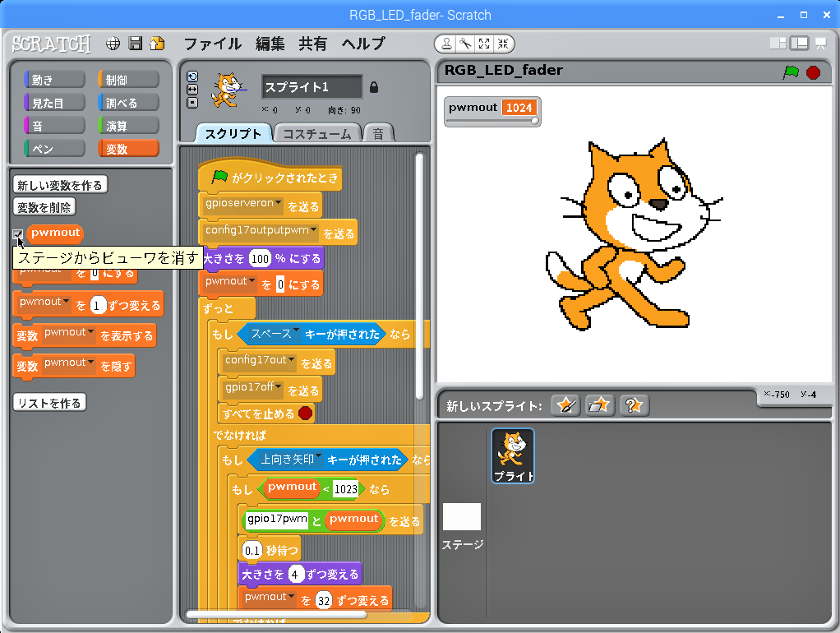The width and height of the screenshot is (840, 633).
Task: Uncheck the pwmout stage viewer checkbox
Action: click(x=18, y=234)
